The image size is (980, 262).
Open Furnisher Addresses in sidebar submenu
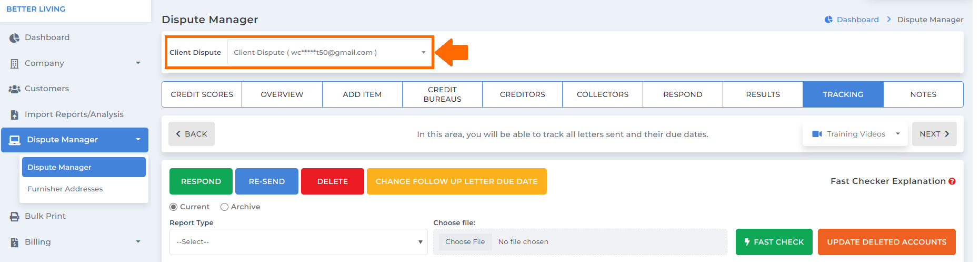click(x=65, y=189)
